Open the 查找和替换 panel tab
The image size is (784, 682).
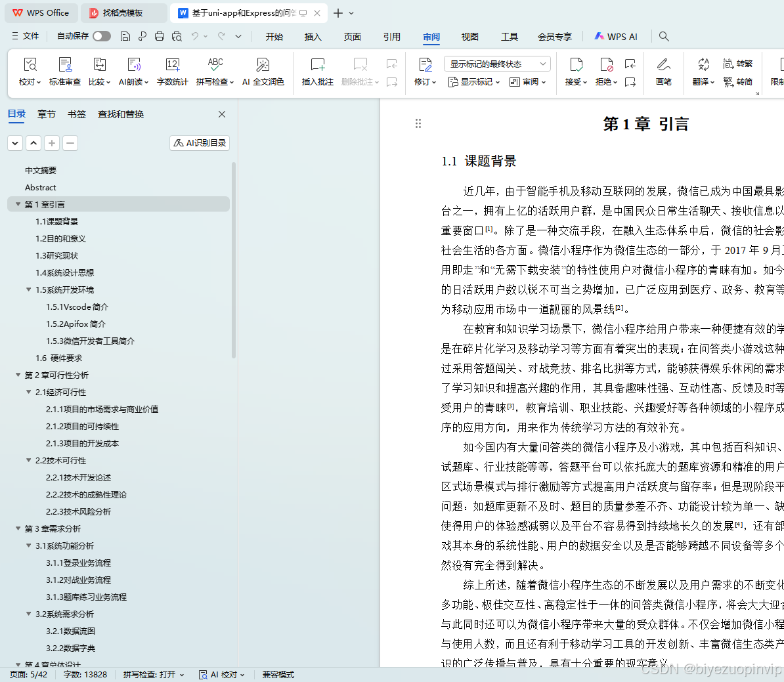(x=121, y=114)
